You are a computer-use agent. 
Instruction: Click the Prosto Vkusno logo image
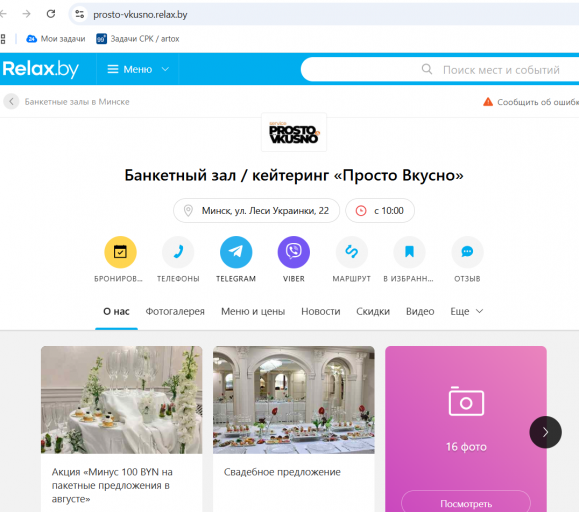pyautogui.click(x=294, y=132)
